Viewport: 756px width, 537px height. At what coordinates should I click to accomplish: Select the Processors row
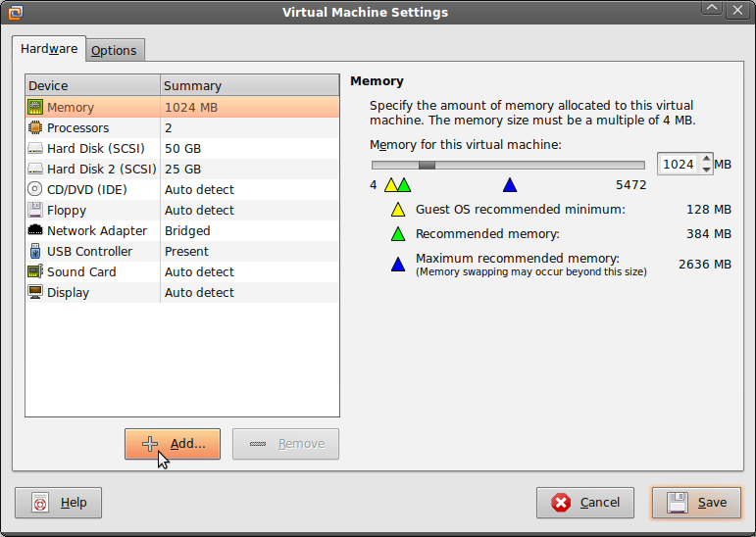click(x=182, y=127)
